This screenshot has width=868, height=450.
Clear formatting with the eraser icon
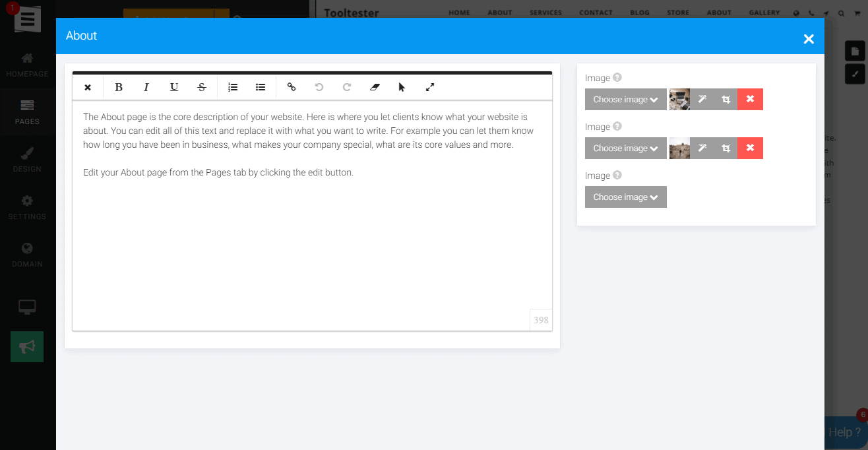[x=375, y=87]
